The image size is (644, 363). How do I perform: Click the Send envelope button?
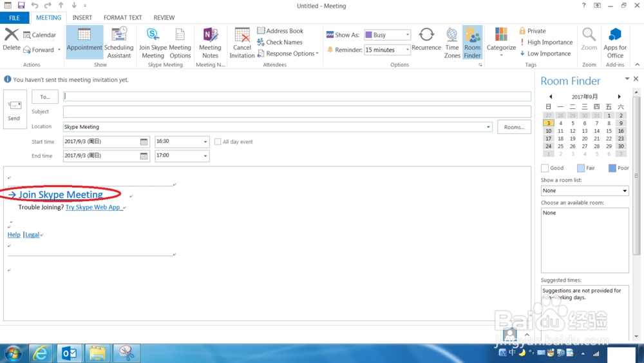pos(15,110)
